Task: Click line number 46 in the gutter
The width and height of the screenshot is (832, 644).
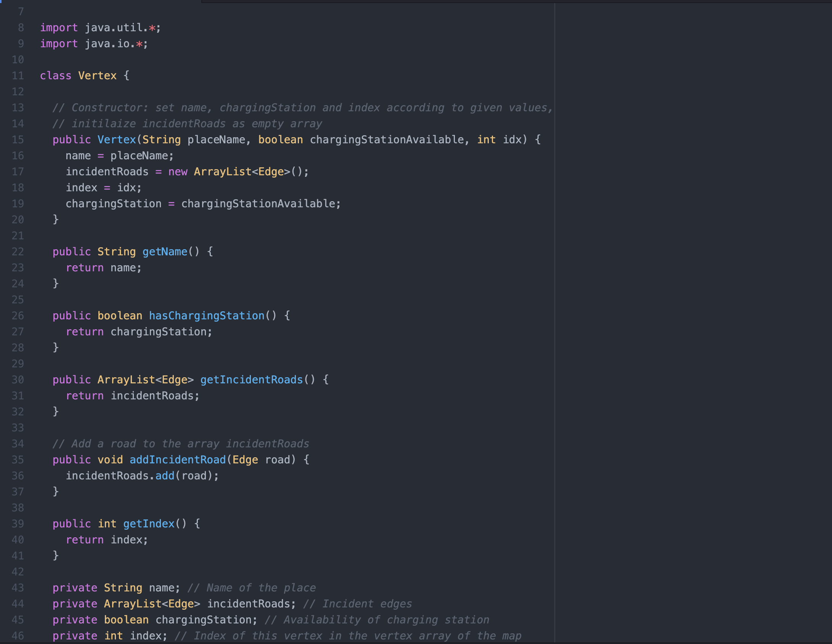Action: point(18,636)
